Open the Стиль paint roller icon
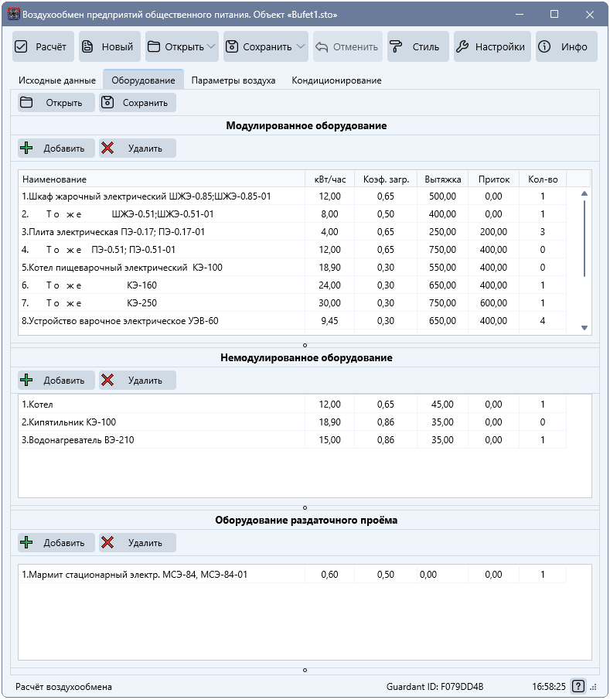The image size is (610, 700). [x=396, y=46]
